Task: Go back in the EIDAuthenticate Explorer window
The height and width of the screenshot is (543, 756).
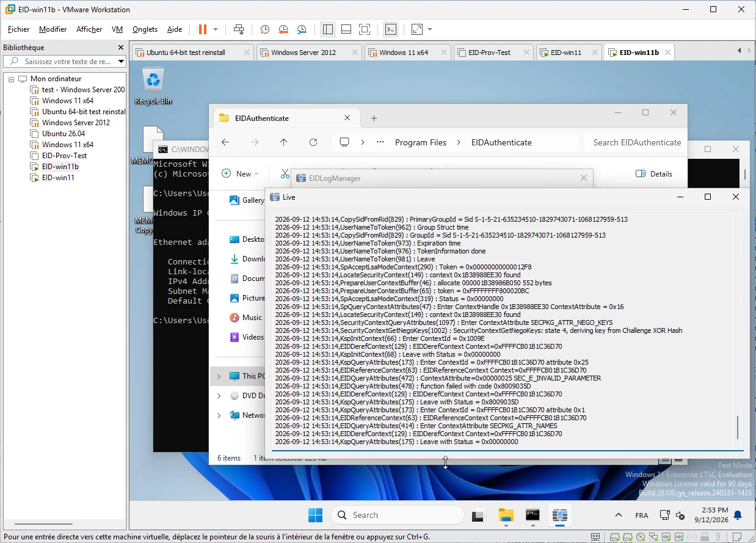Action: point(225,142)
